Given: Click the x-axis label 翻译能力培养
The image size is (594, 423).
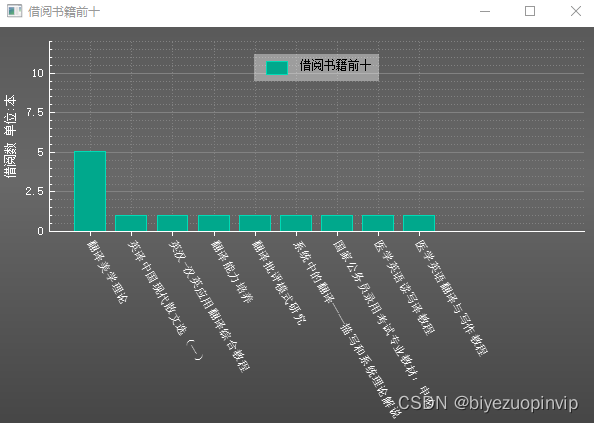Looking at the screenshot, I should coord(232,271).
